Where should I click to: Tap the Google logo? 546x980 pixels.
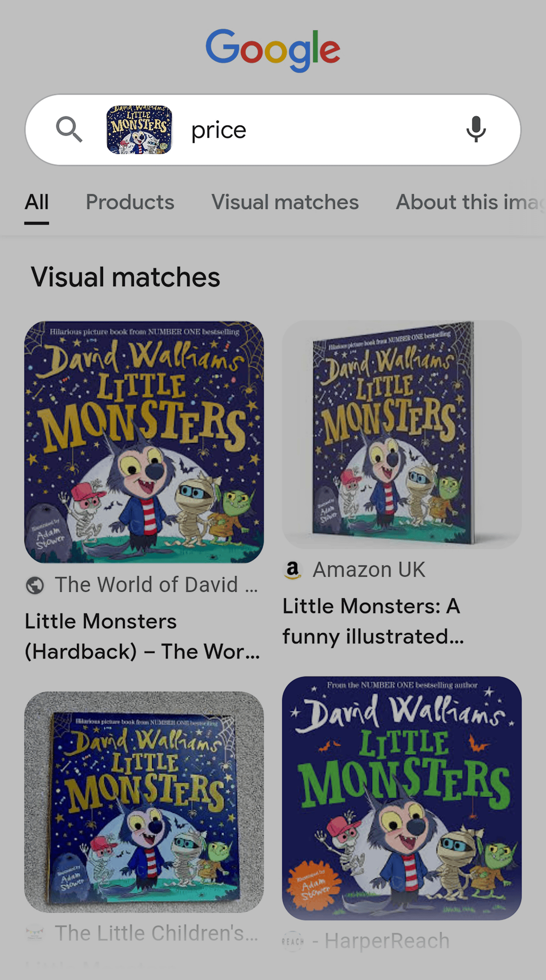273,50
